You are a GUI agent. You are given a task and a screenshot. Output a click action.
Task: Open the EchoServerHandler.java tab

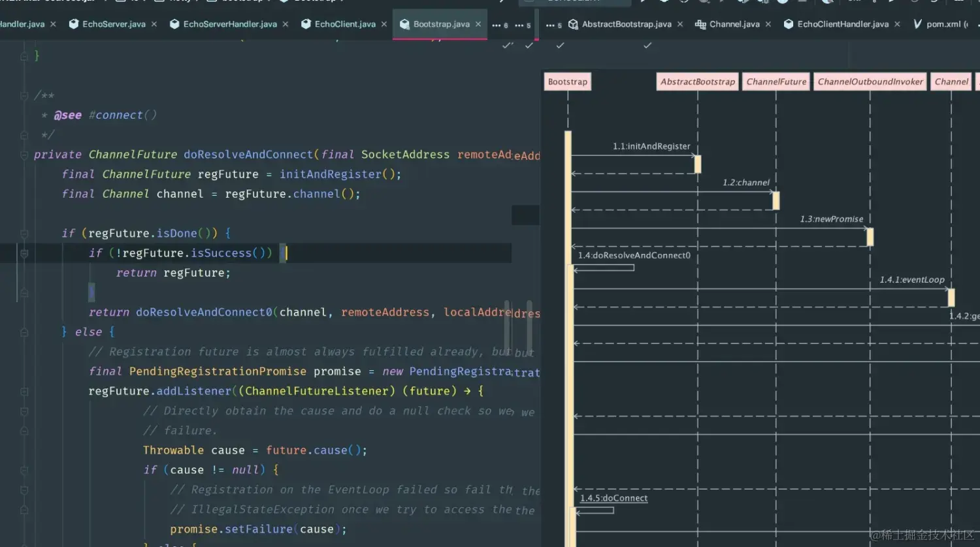[x=230, y=24]
